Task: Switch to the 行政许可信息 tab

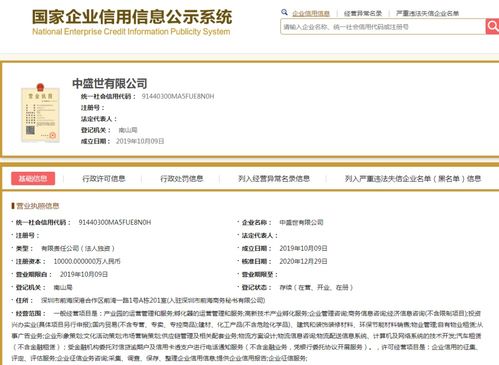Action: 104,179
